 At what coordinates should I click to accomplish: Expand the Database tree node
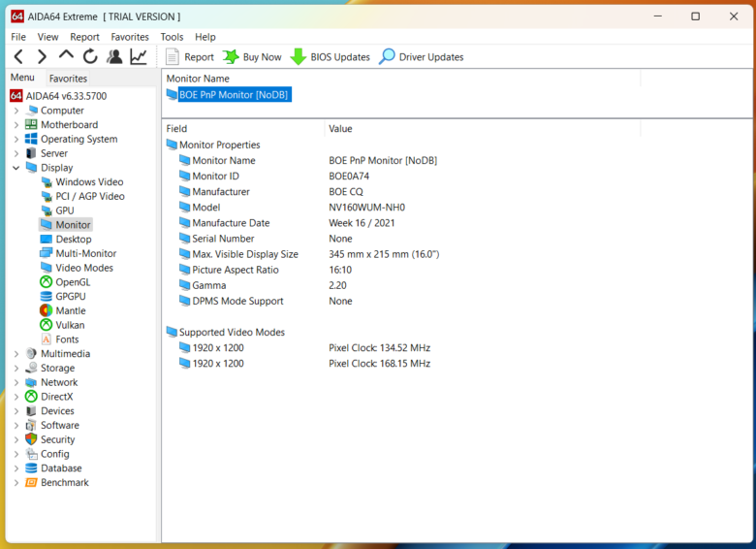point(16,468)
